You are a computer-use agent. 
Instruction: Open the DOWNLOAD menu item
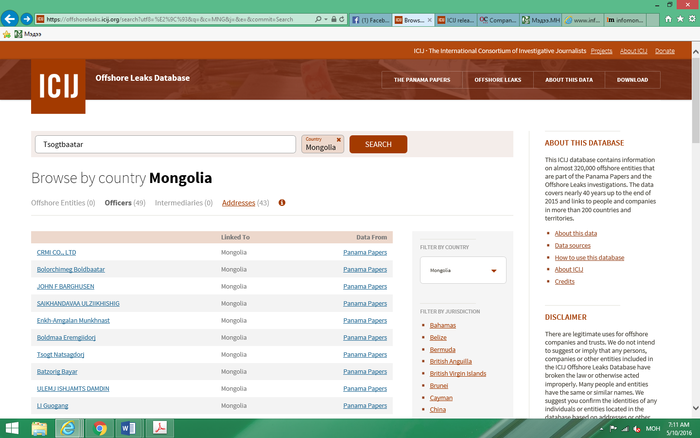click(x=632, y=80)
